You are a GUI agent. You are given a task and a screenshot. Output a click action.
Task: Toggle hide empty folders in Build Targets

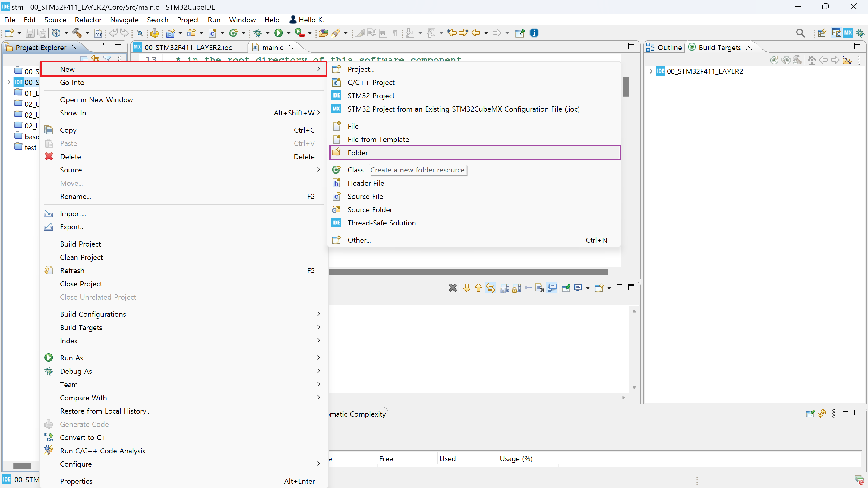click(847, 60)
